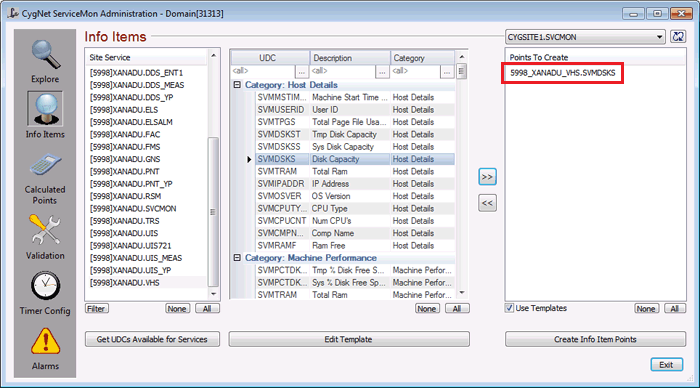
Task: Open Calculated Points calculator icon
Action: point(45,165)
